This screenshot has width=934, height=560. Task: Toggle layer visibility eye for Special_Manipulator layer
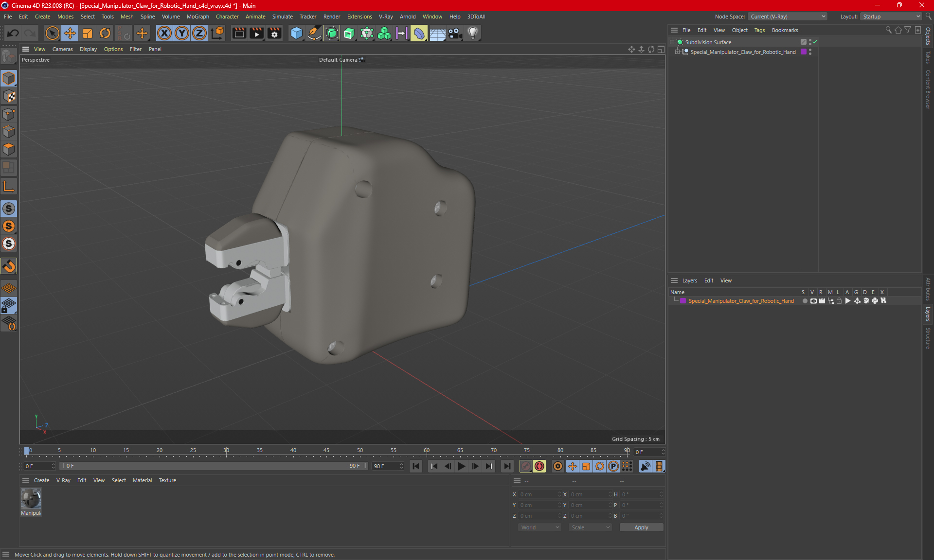(813, 301)
